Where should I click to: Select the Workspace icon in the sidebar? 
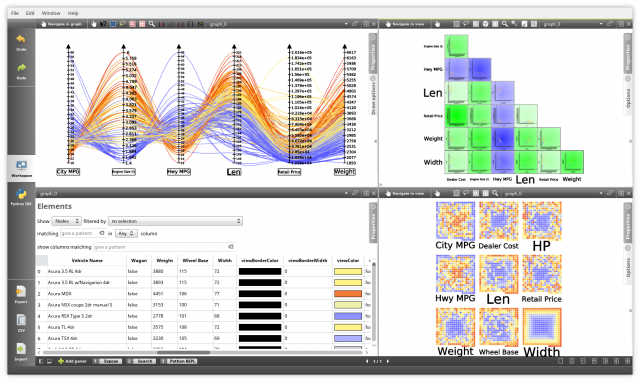click(x=21, y=165)
